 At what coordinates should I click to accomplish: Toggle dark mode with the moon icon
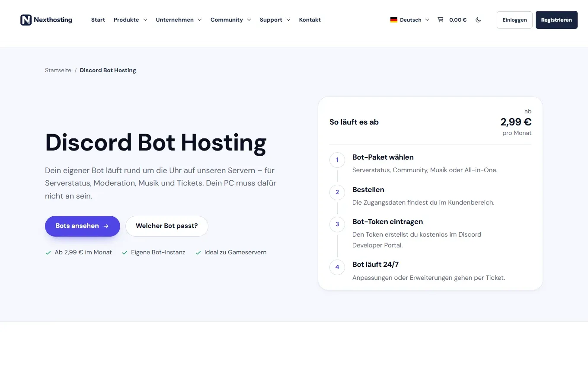coord(478,20)
